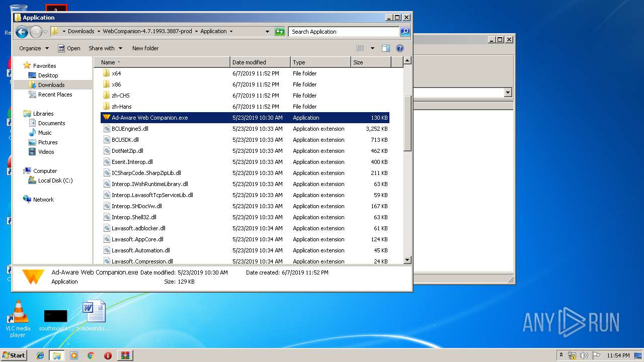Sort by Type column header
Viewport: 644px width, 362px height.
point(320,62)
